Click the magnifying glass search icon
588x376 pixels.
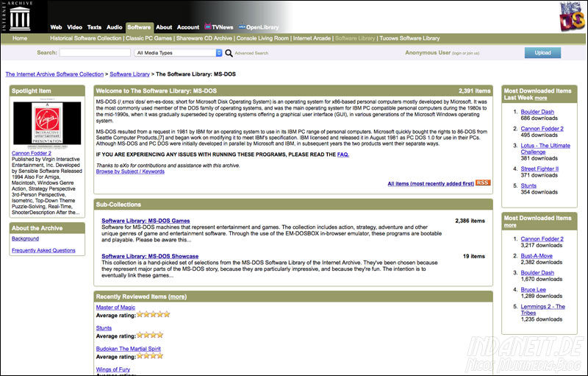pyautogui.click(x=229, y=53)
